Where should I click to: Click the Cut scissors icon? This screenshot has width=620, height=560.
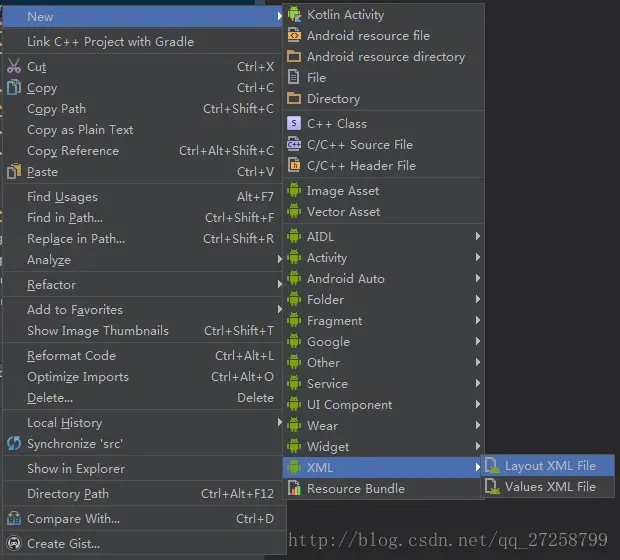(x=14, y=66)
